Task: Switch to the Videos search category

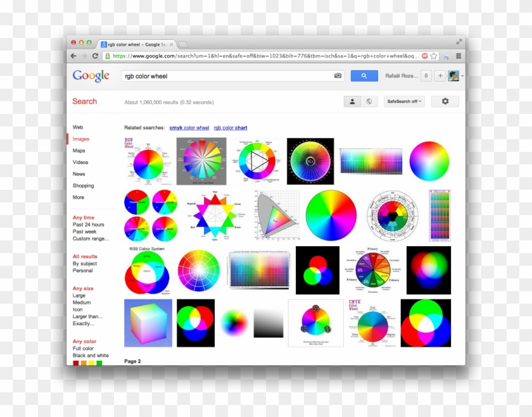Action: [79, 162]
